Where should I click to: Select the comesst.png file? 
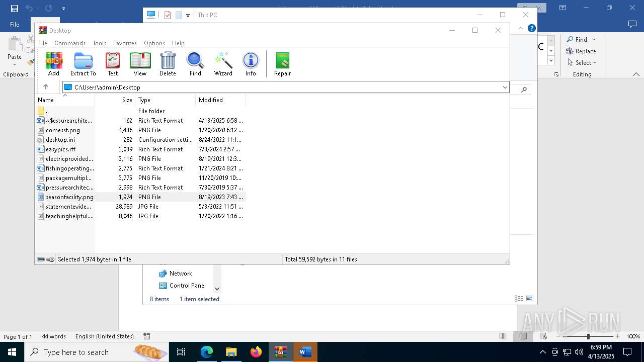point(141,130)
